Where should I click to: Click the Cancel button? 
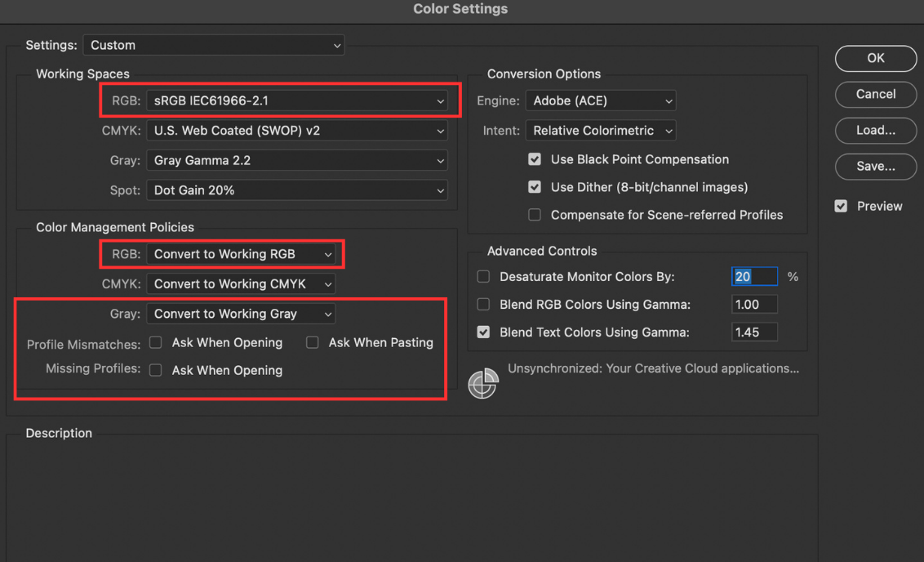click(876, 95)
